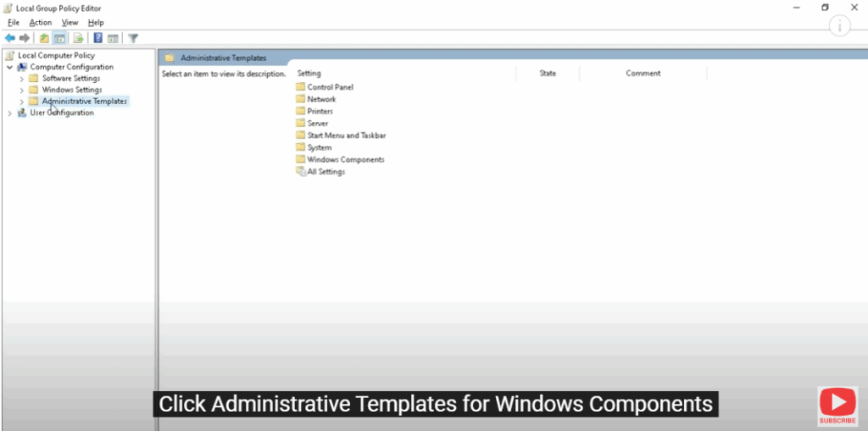This screenshot has height=431, width=868.
Task: Open the Action menu
Action: [41, 23]
